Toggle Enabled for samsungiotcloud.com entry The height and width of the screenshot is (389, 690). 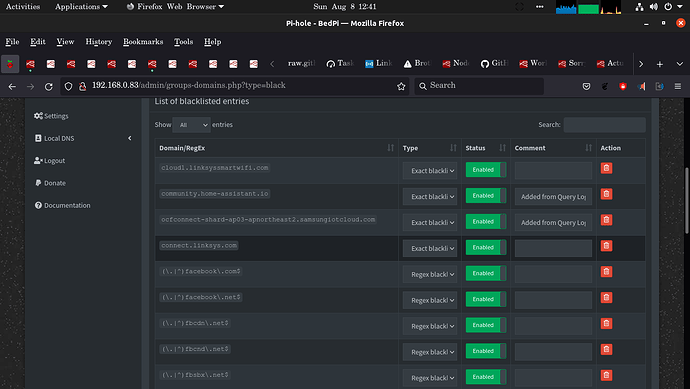(x=486, y=222)
